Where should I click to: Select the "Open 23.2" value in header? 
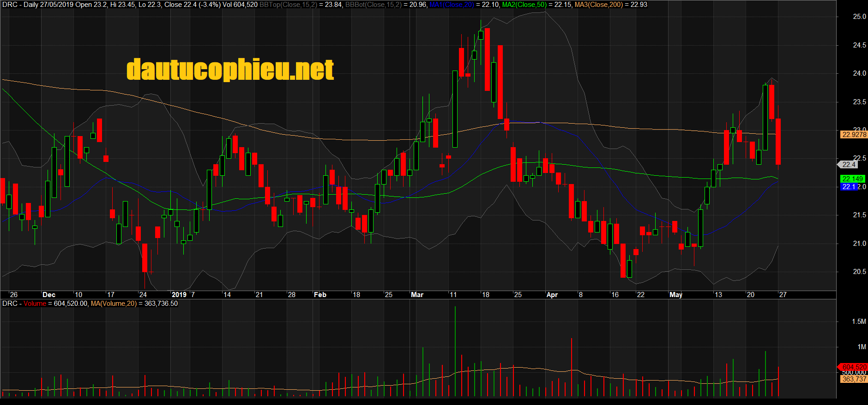[90, 5]
